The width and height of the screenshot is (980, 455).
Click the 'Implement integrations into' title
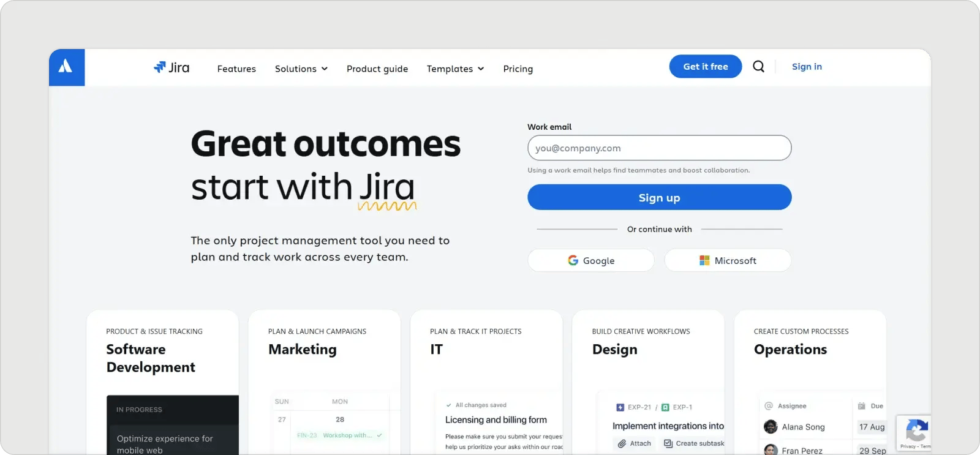pos(668,426)
